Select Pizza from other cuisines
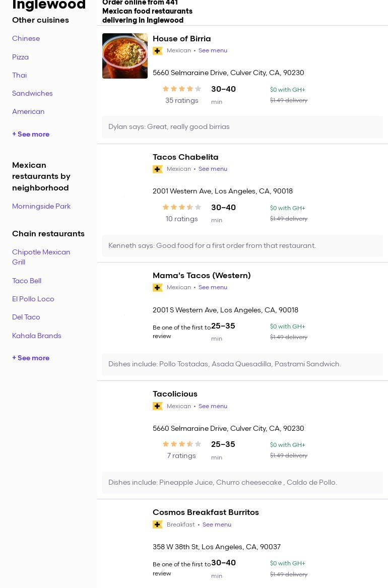This screenshot has width=388, height=588. tap(20, 57)
